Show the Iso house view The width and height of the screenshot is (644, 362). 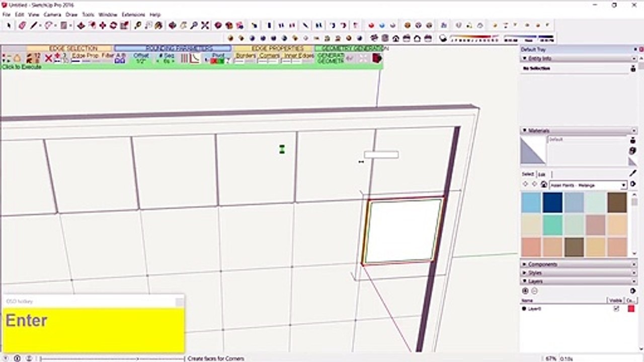click(x=374, y=38)
